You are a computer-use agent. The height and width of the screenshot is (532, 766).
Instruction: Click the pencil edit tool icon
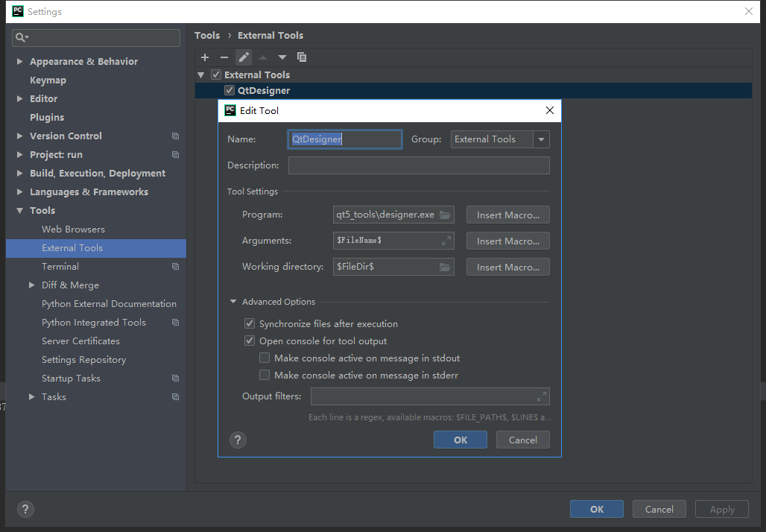pos(244,57)
